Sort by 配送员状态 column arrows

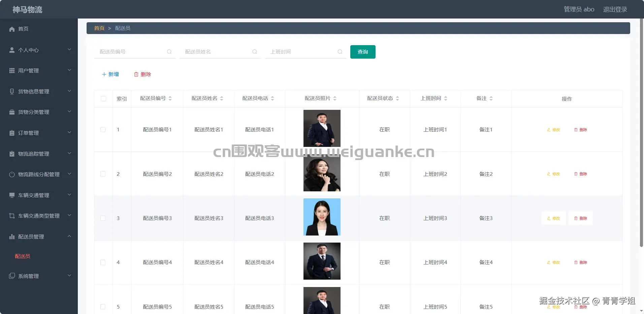(397, 98)
